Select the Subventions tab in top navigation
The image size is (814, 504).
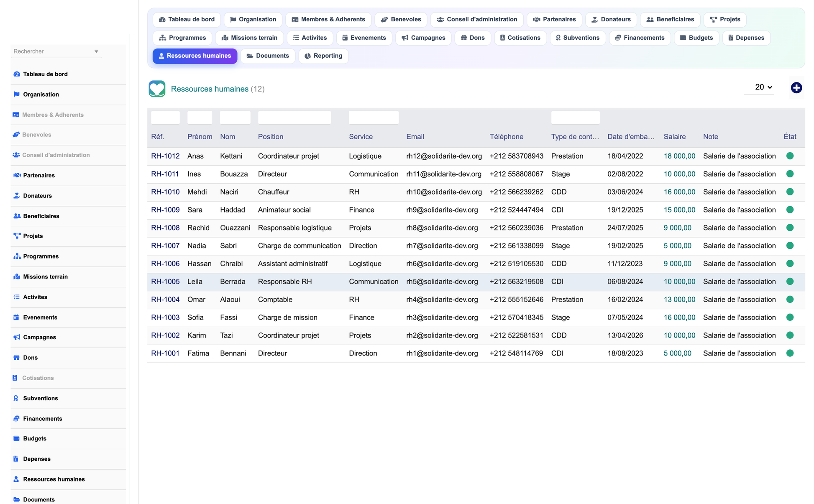click(577, 38)
